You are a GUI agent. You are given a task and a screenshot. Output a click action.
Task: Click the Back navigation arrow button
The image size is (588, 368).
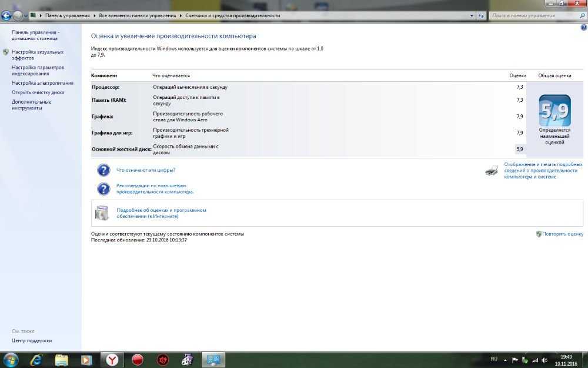pos(6,15)
